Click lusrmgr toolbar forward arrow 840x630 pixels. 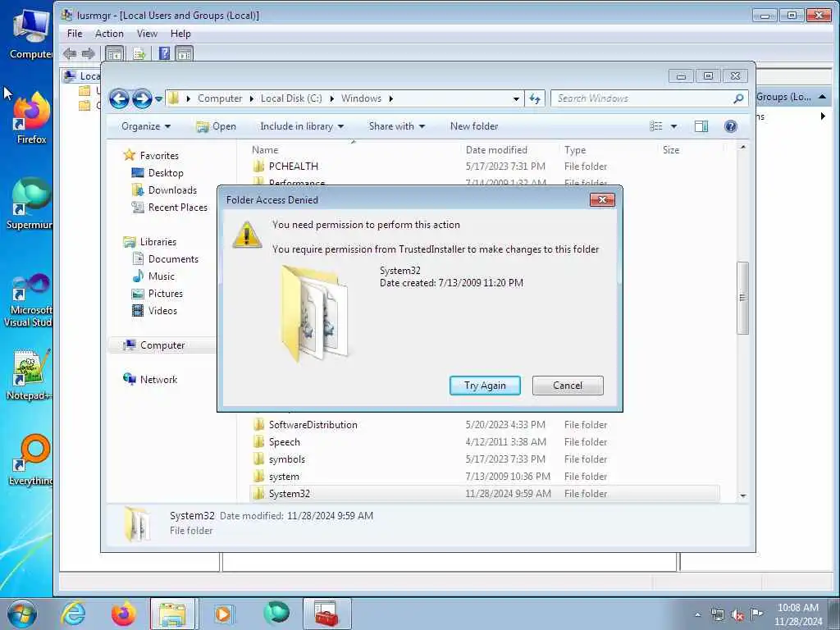(x=89, y=53)
